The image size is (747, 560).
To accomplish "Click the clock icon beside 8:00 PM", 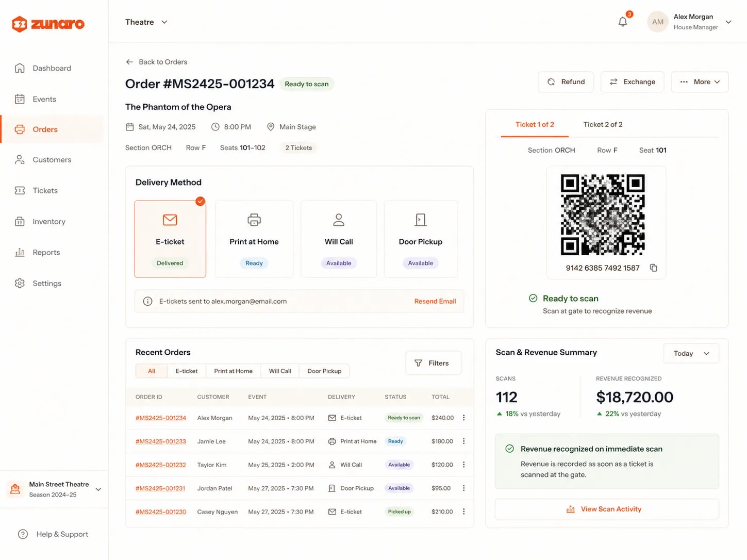I will pyautogui.click(x=215, y=127).
